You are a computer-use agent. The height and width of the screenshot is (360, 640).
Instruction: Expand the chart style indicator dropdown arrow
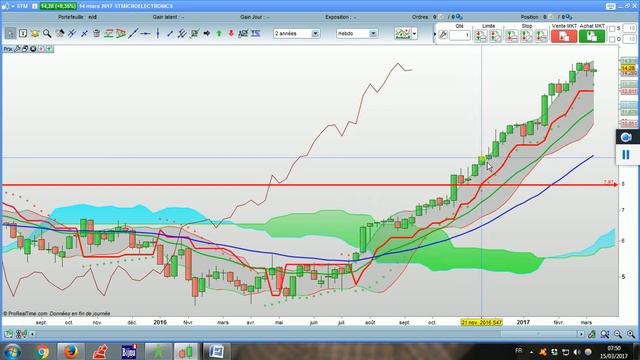coord(415,33)
